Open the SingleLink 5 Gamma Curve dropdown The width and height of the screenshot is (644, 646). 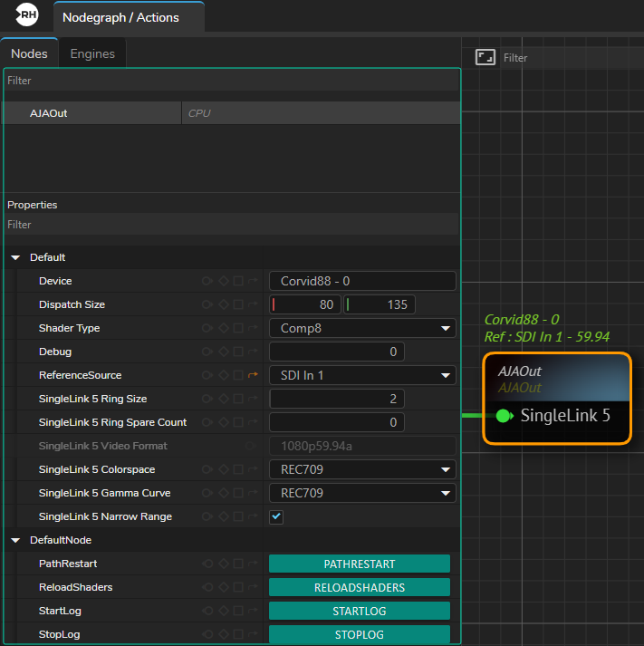pyautogui.click(x=362, y=493)
